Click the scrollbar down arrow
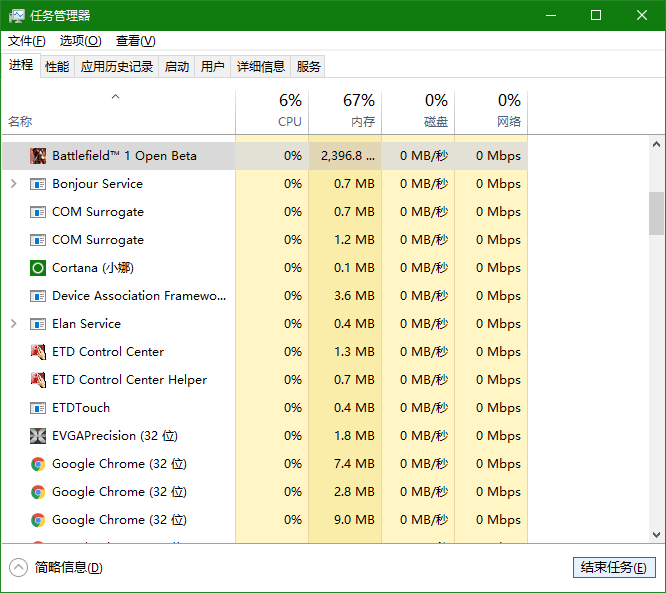Screen dimensions: 666x593 [x=656, y=535]
